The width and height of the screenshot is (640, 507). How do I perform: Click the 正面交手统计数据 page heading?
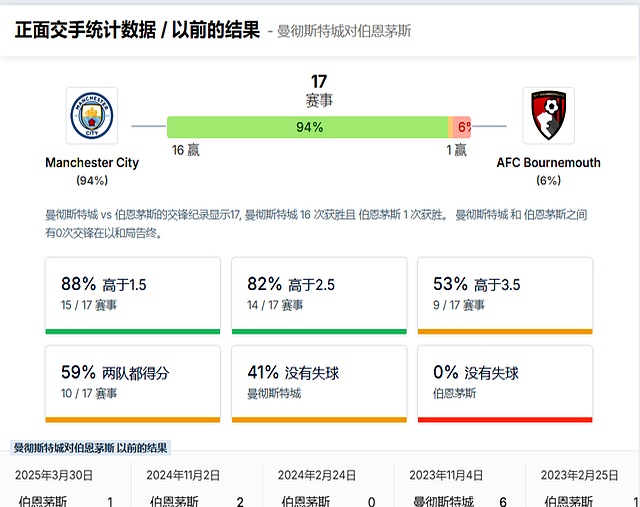137,30
